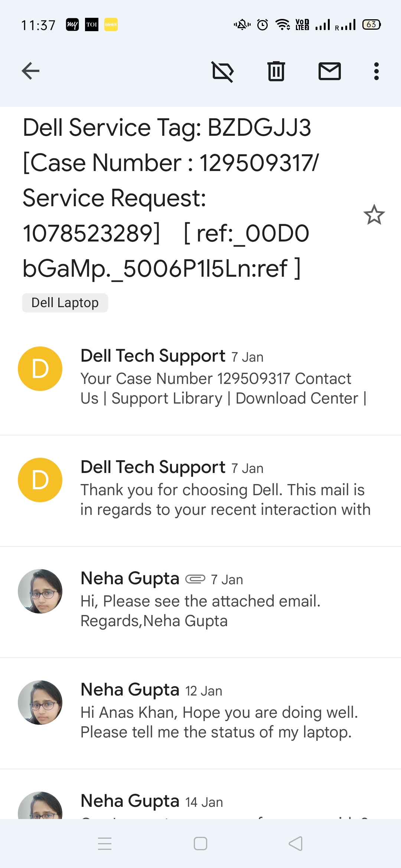Tap the Dell Laptop label chip
This screenshot has height=868, width=401.
[65, 303]
